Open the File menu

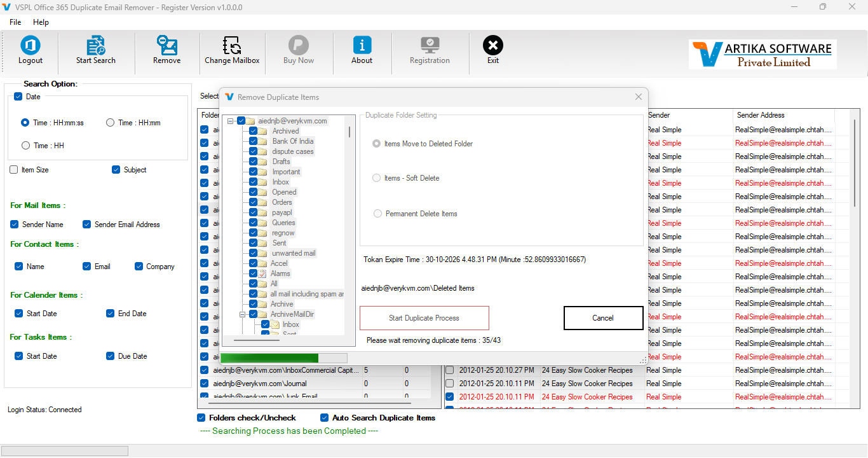[x=15, y=22]
